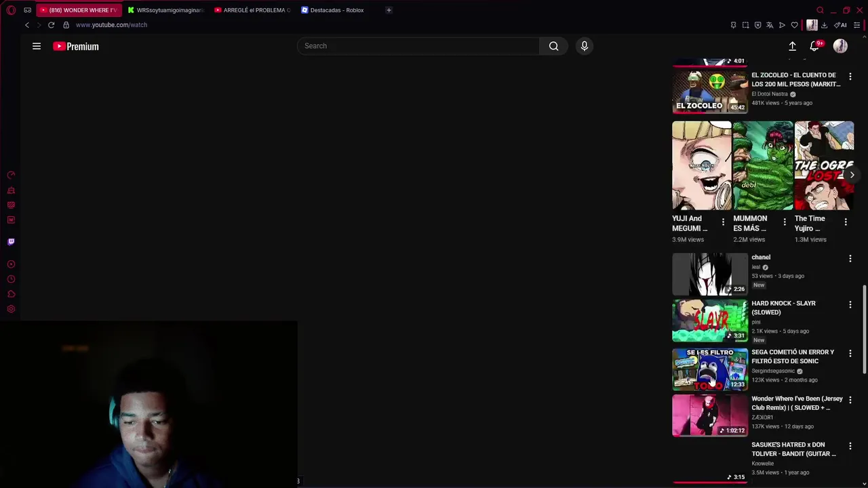The width and height of the screenshot is (868, 488).
Task: Open SASUKE'S HATRED x DON TOLIVER title
Action: point(793,449)
